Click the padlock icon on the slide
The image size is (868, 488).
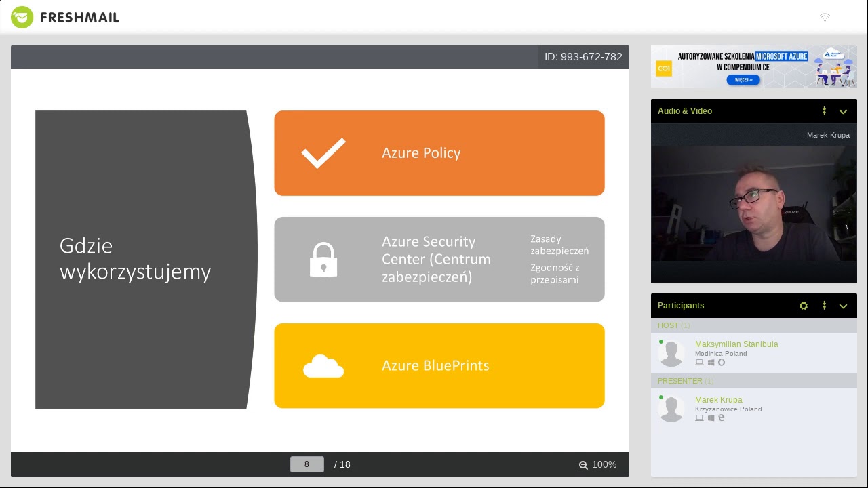pyautogui.click(x=323, y=260)
